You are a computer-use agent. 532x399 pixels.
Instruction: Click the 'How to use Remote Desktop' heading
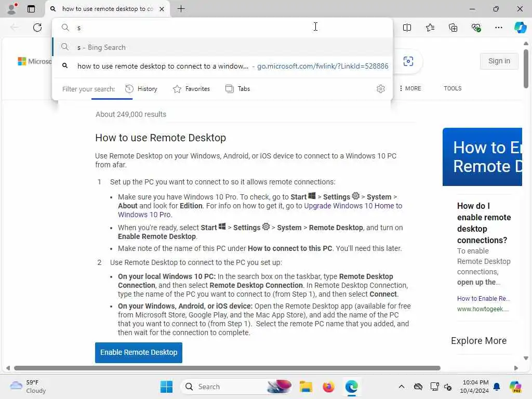pyautogui.click(x=161, y=138)
